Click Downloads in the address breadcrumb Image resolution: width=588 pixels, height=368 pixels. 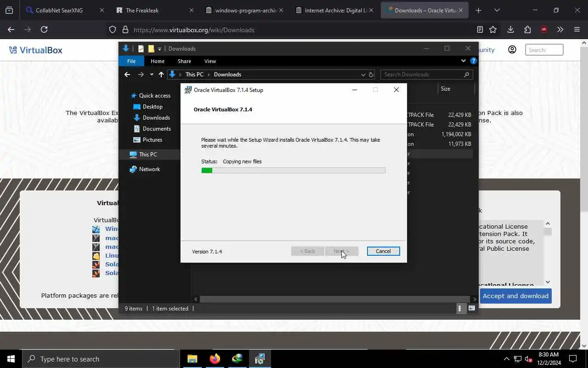click(227, 75)
